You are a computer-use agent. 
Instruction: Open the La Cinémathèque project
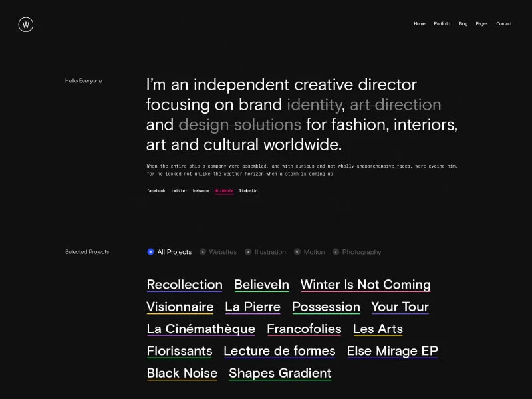click(201, 329)
